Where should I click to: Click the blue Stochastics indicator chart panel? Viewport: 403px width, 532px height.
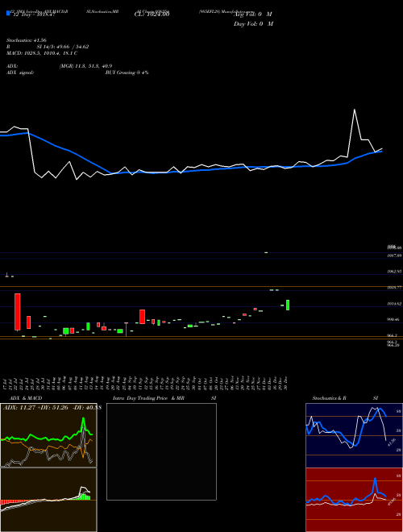(x=354, y=435)
